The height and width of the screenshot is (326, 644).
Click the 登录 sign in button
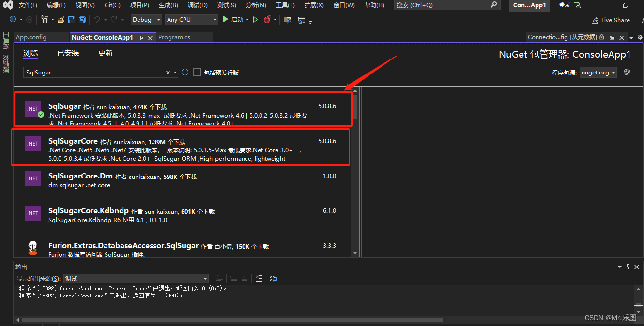click(564, 5)
